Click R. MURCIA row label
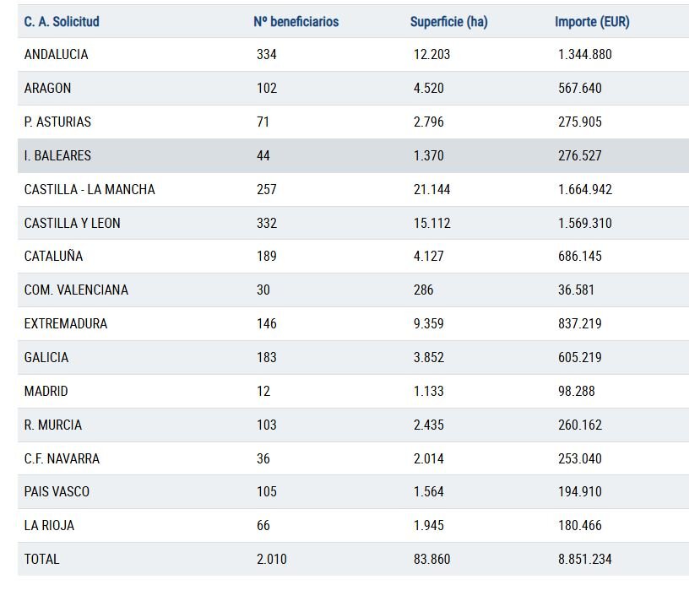This screenshot has width=700, height=612. click(x=53, y=425)
